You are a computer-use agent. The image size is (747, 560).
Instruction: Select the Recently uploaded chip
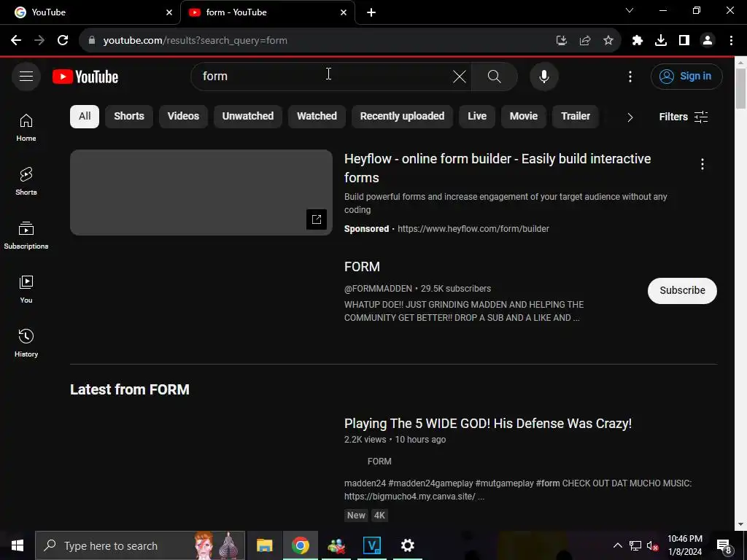click(x=402, y=117)
